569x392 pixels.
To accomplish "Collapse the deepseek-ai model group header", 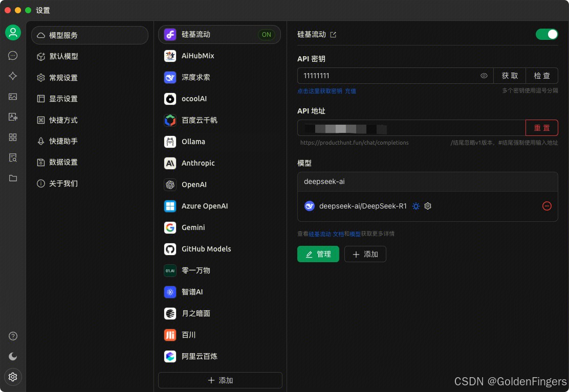I will coord(427,181).
